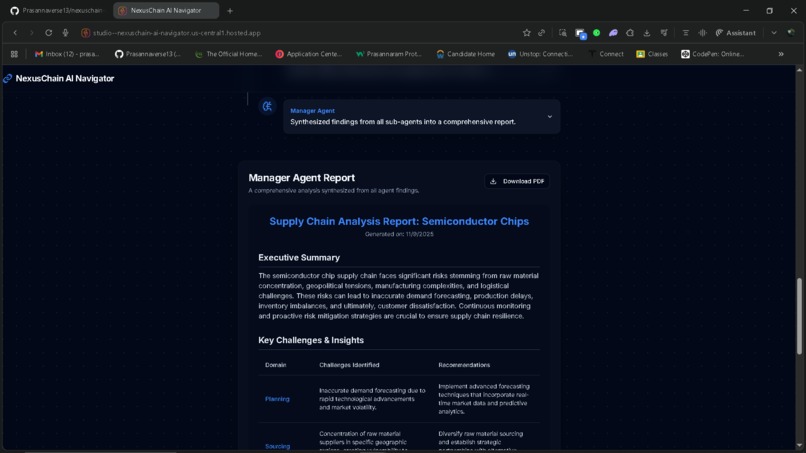806x453 pixels.
Task: Open the browser downloads icon
Action: (x=647, y=33)
